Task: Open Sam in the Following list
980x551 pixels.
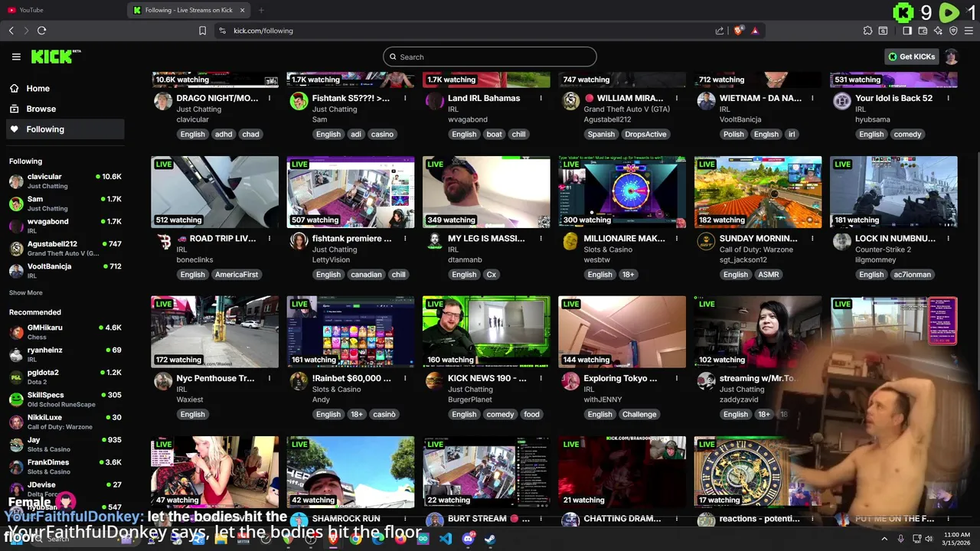Action: [65, 204]
